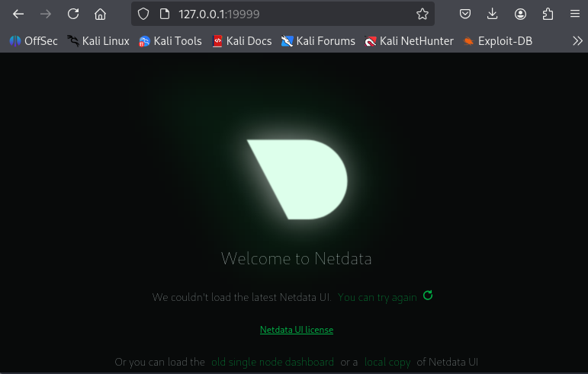
Task: Click the shield tracking protection icon
Action: (143, 14)
